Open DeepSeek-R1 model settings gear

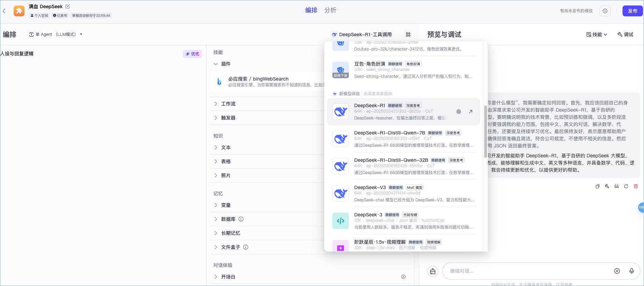tap(459, 112)
